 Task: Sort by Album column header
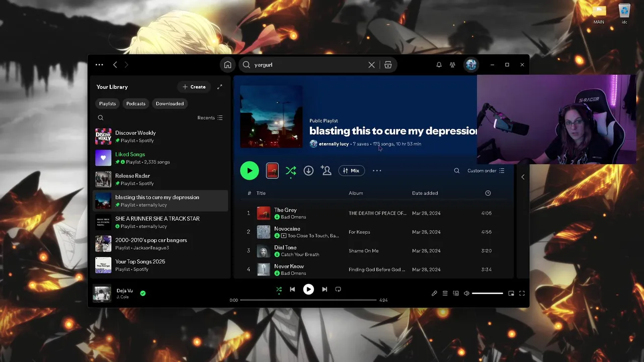coord(356,193)
